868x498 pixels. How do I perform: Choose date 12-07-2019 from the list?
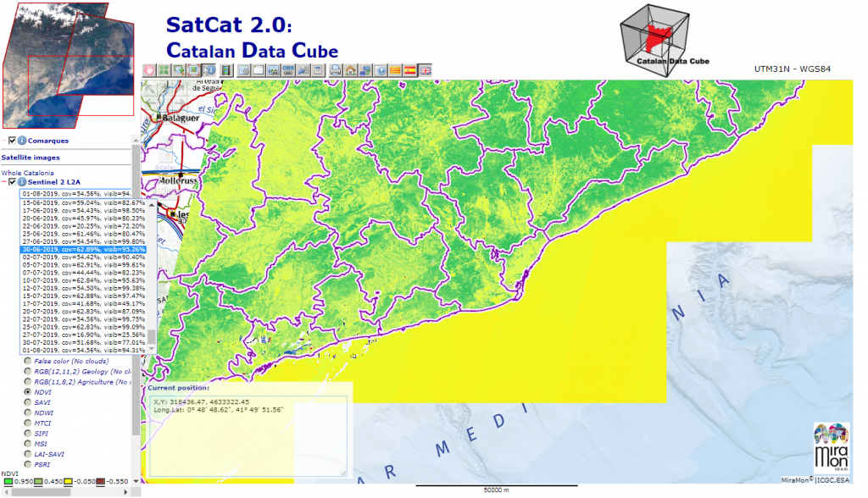(84, 288)
